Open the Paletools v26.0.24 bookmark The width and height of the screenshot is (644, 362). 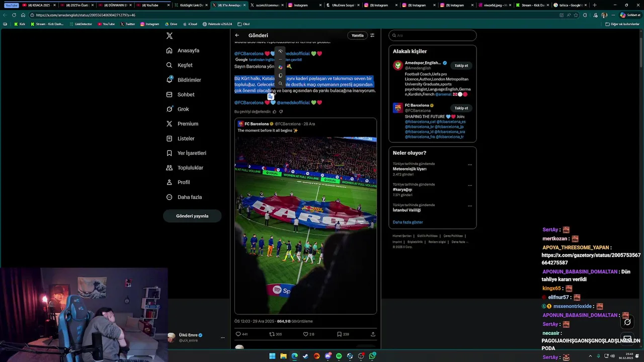click(x=217, y=24)
